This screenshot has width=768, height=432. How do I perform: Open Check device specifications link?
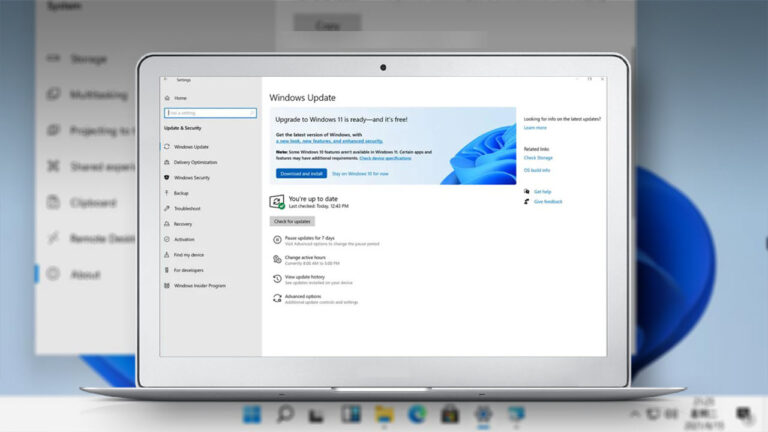[385, 158]
